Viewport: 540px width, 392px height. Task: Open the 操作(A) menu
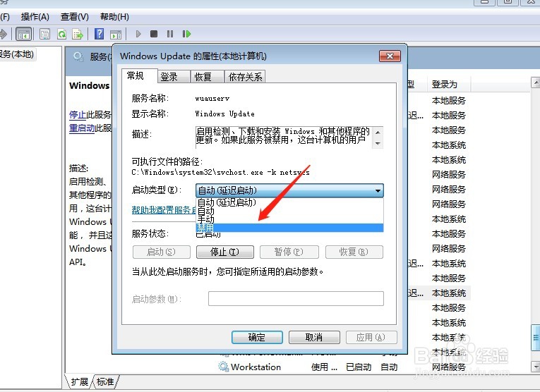(x=35, y=16)
